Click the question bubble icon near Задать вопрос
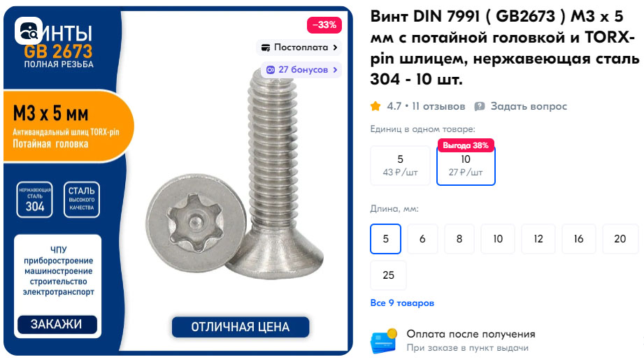The height and width of the screenshot is (364, 644). coord(479,107)
